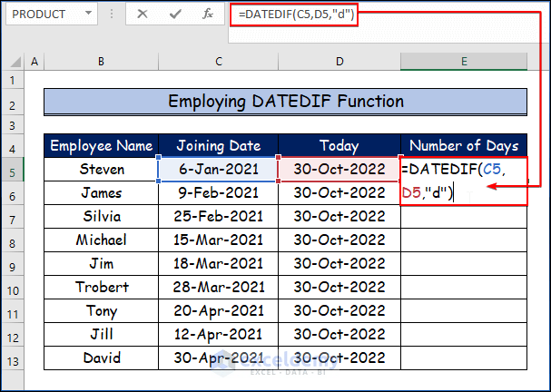Select column E header
The width and height of the screenshot is (551, 392).
(x=464, y=62)
